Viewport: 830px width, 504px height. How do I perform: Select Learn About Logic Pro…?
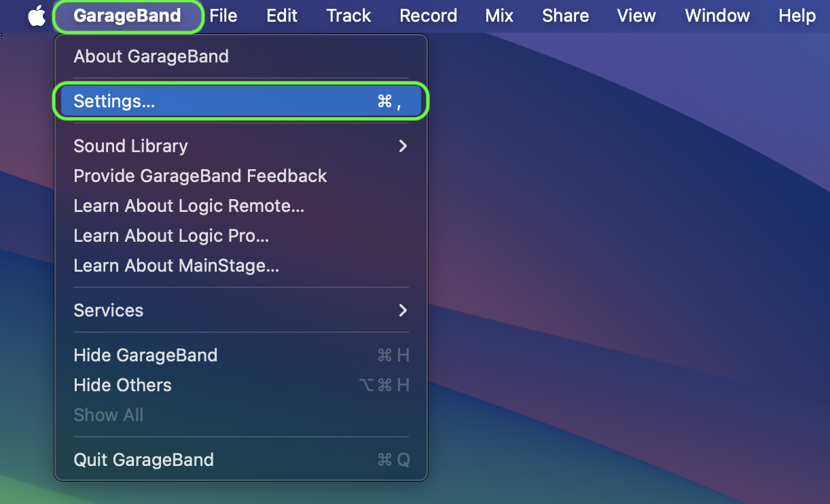pyautogui.click(x=241, y=236)
